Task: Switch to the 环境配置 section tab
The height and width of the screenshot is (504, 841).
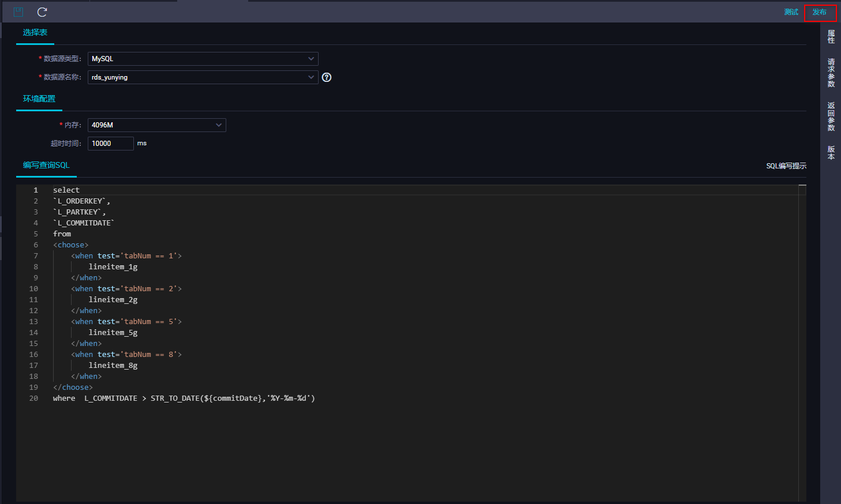Action: pos(39,98)
